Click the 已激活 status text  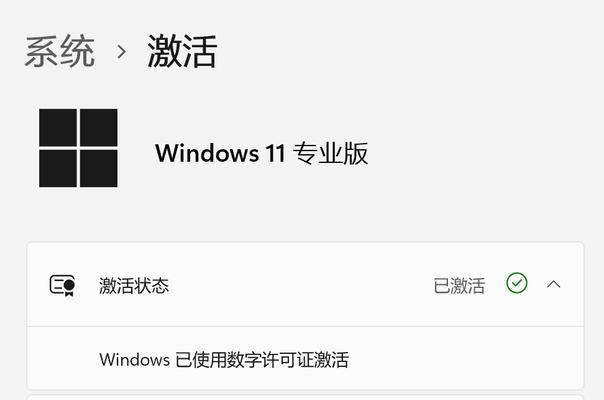click(459, 286)
